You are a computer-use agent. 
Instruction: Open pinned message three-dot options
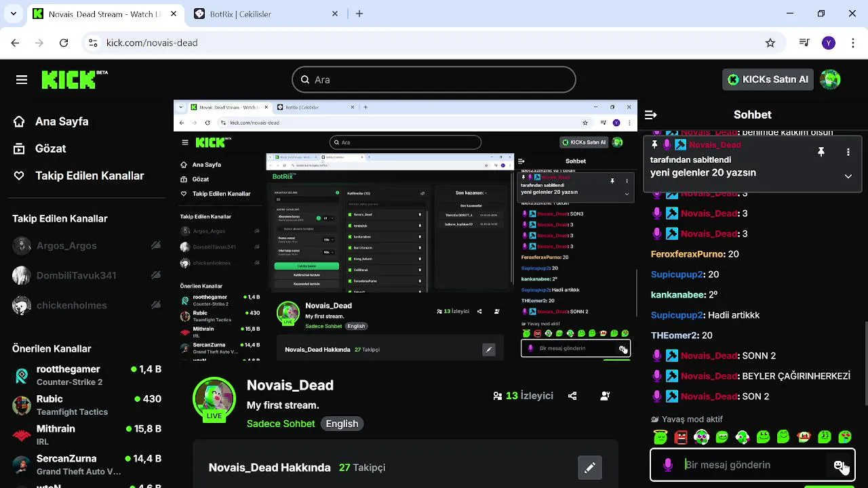coord(848,152)
